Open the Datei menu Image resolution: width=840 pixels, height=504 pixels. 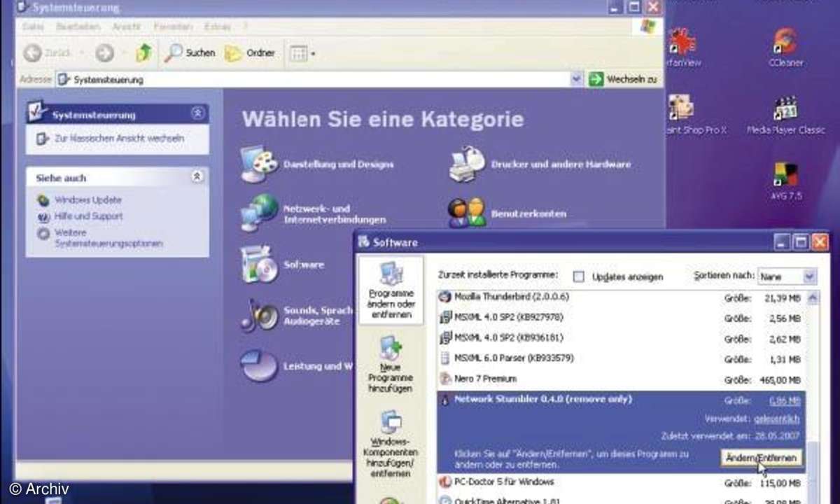pyautogui.click(x=32, y=26)
